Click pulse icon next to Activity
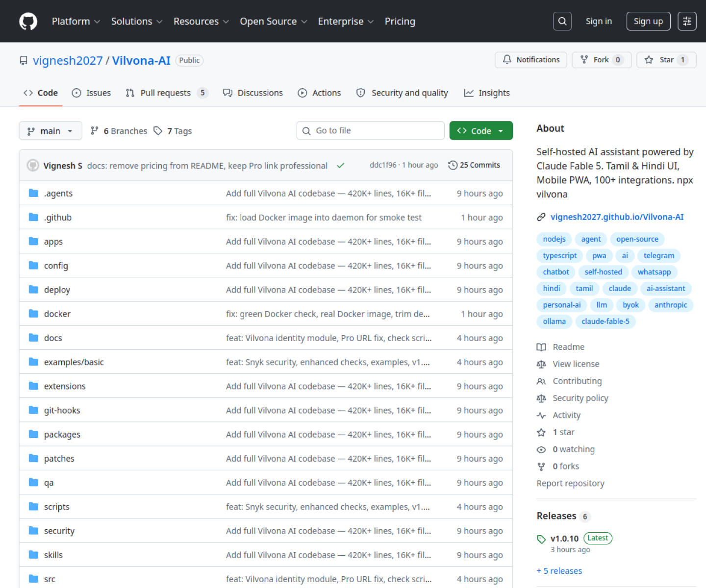706x588 pixels. tap(541, 416)
